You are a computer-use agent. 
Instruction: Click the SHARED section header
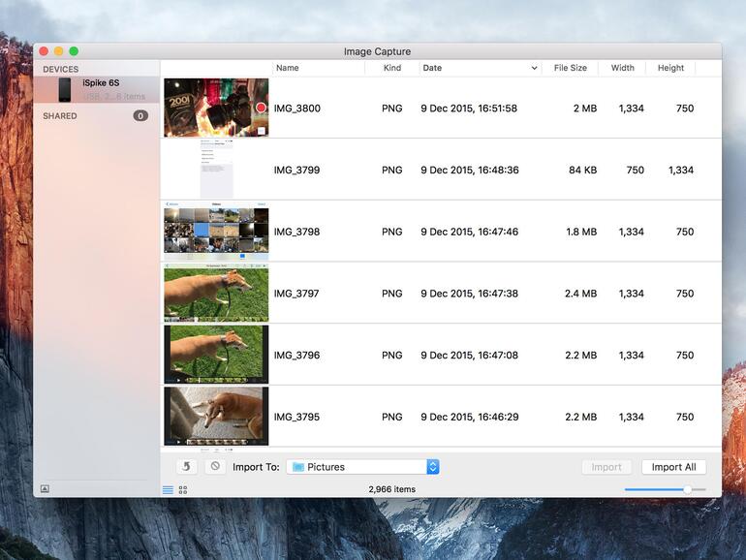click(60, 116)
